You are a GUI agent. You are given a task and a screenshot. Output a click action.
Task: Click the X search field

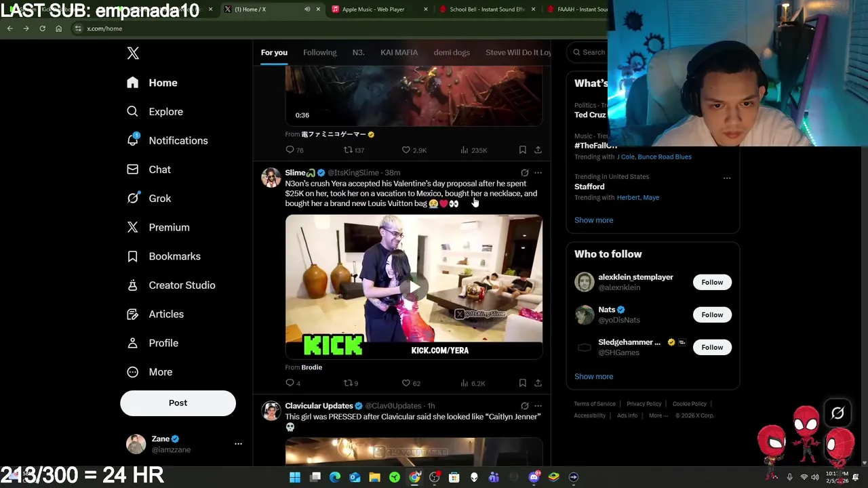589,52
